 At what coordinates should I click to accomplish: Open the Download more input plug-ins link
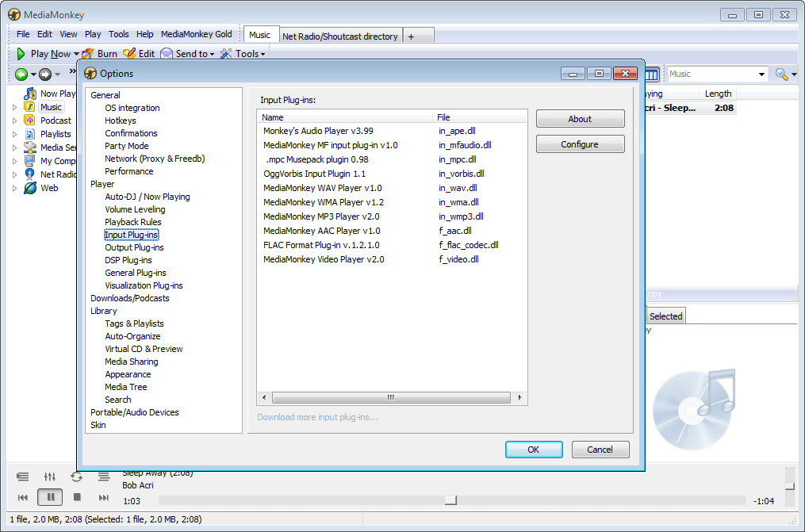pyautogui.click(x=318, y=417)
